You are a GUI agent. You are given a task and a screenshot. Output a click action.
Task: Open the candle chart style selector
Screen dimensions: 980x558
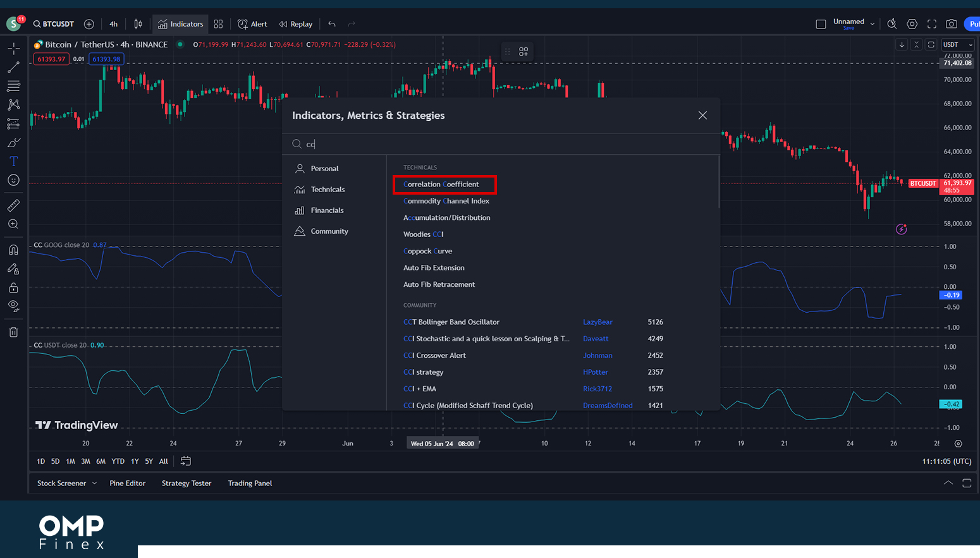click(138, 24)
